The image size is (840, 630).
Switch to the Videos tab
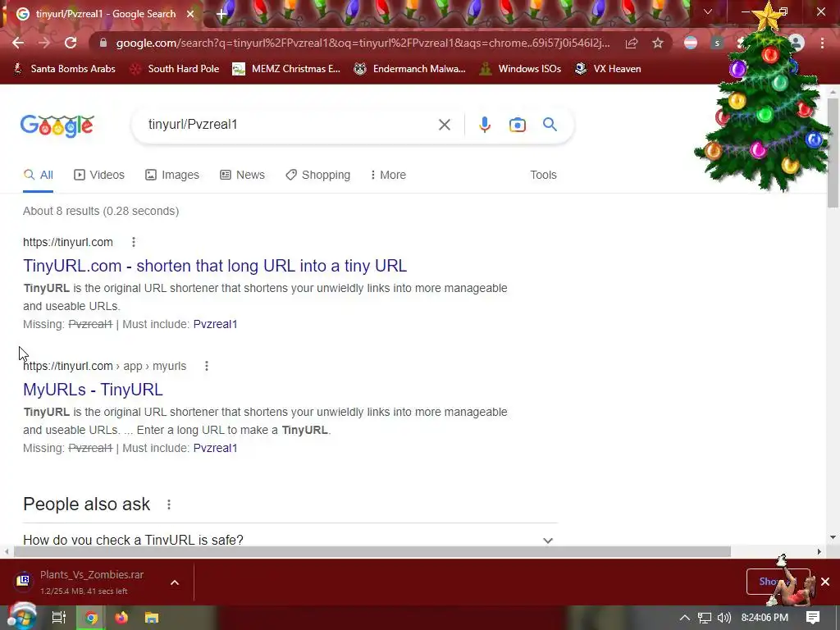pos(99,176)
